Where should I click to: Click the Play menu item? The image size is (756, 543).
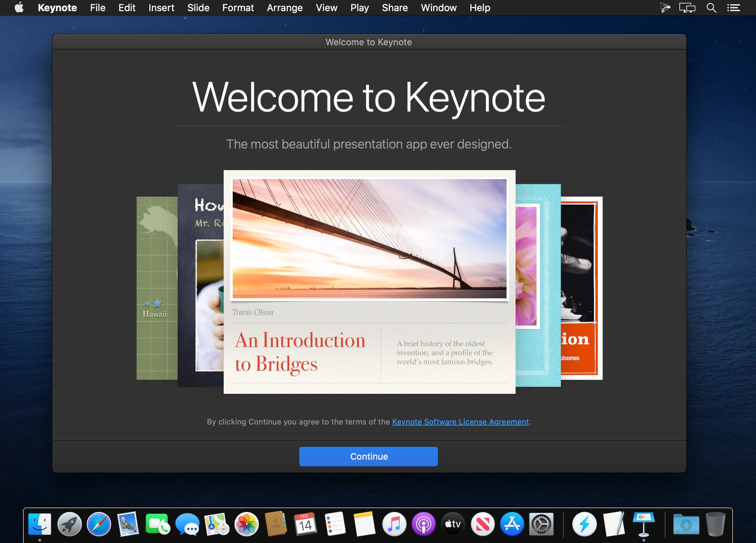[x=360, y=8]
